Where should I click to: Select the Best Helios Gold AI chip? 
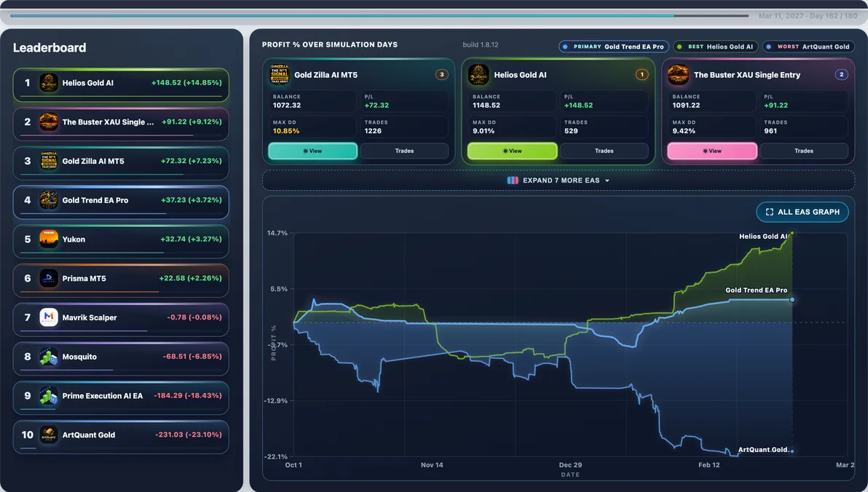click(x=715, y=47)
